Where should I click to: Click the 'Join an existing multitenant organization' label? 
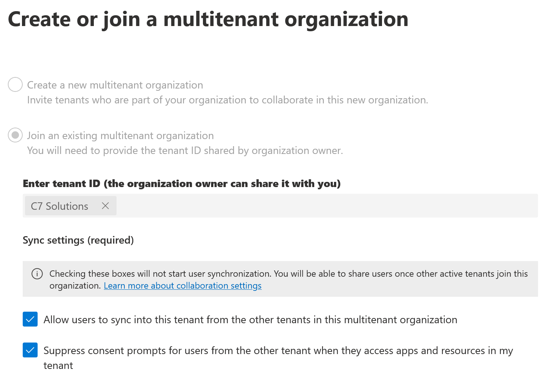120,136
